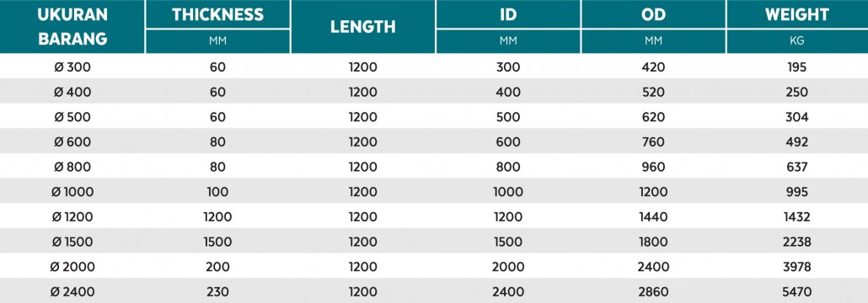Click the thickness value 230
868x303 pixels.
tap(217, 291)
